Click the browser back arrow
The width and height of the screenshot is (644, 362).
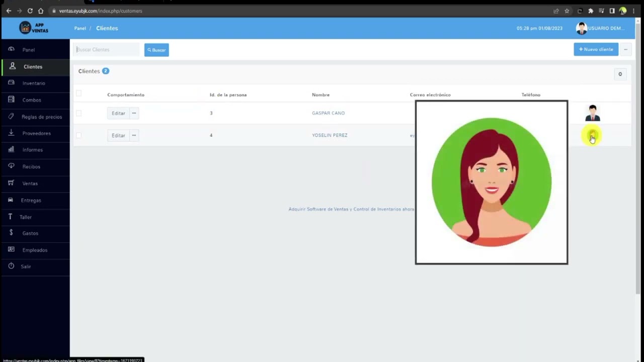click(9, 11)
